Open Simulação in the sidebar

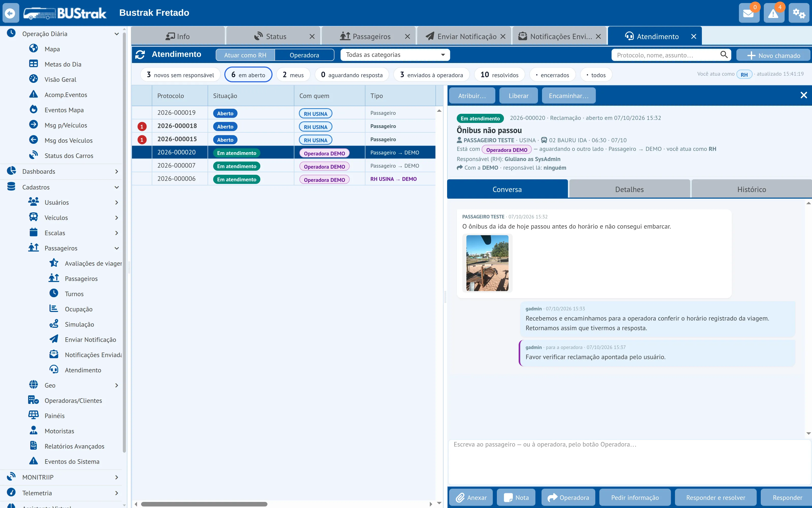point(79,324)
